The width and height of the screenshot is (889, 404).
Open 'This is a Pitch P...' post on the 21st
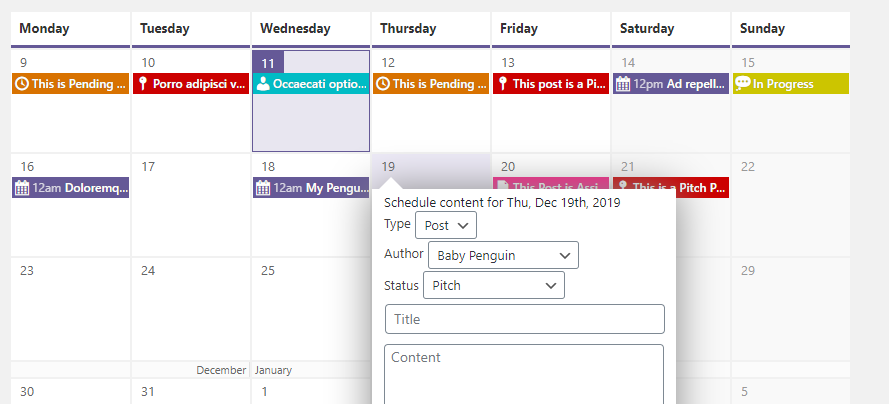click(x=671, y=187)
